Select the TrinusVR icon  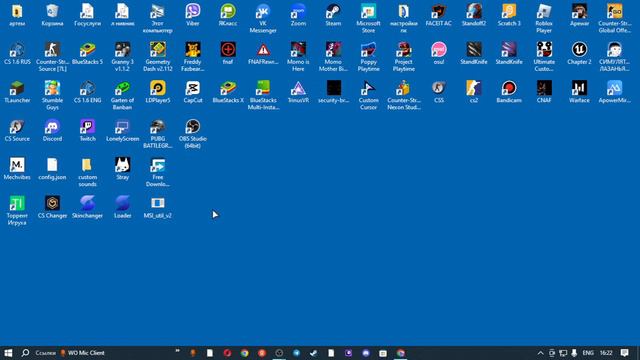click(x=298, y=91)
